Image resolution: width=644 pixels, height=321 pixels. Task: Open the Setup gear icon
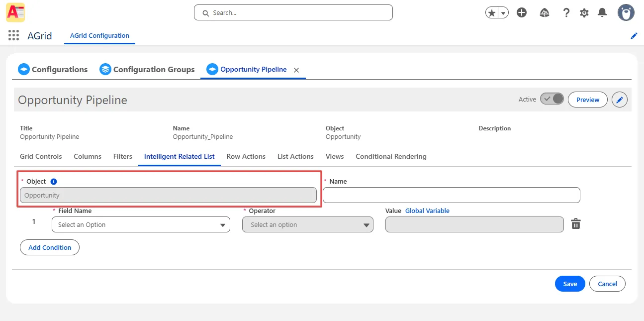tap(584, 13)
